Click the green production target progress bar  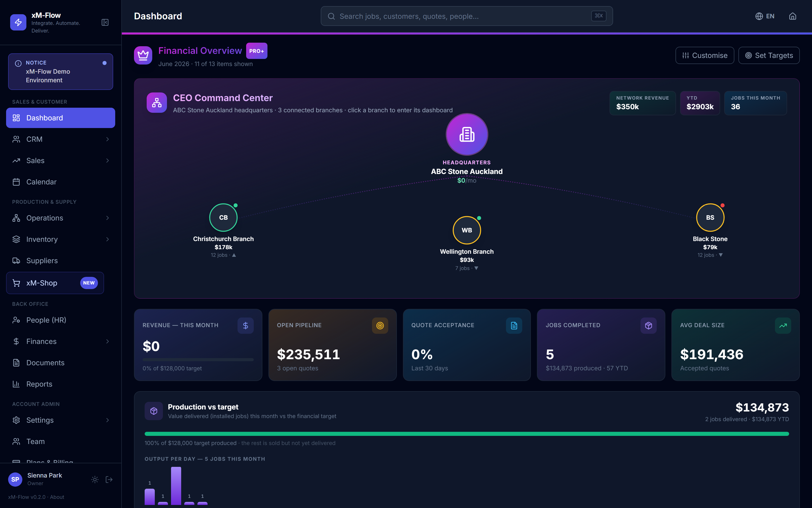(x=467, y=434)
